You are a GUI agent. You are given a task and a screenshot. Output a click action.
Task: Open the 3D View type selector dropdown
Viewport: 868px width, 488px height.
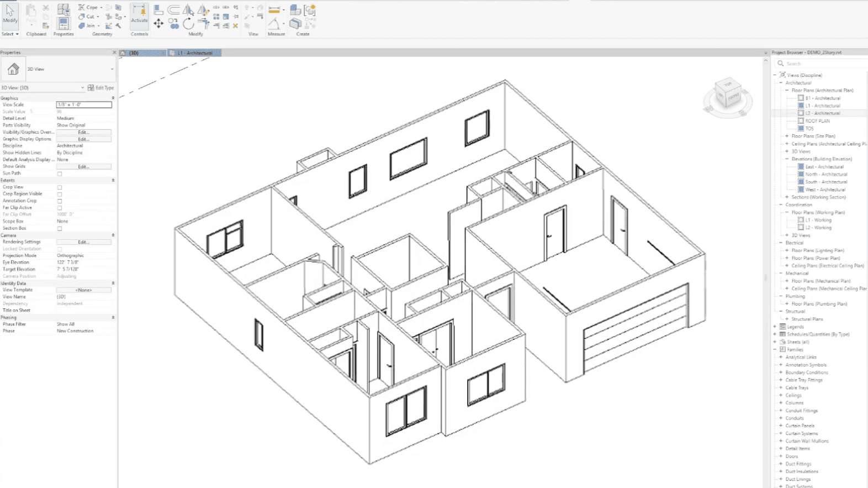112,69
